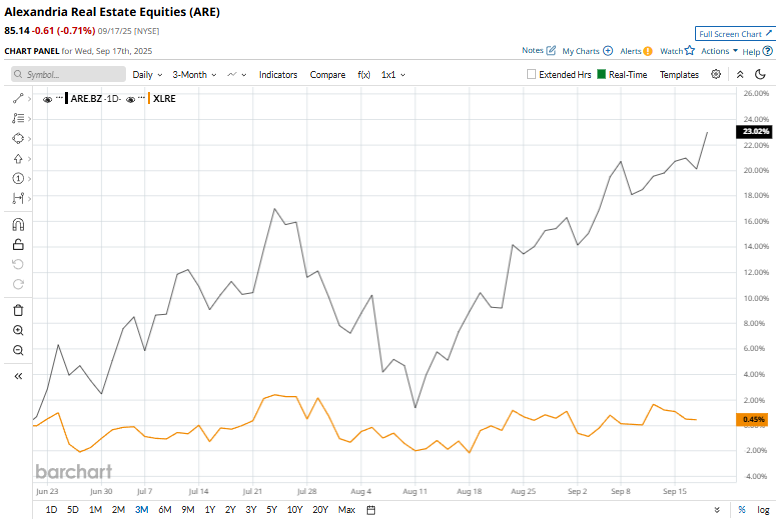Toggle visibility eye for ARE.BZ series
Screen dimensions: 776x522
[48, 99]
